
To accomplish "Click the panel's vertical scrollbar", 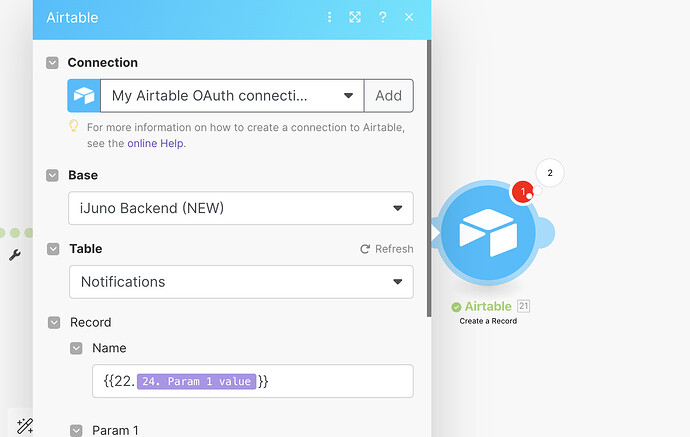I will click(429, 178).
